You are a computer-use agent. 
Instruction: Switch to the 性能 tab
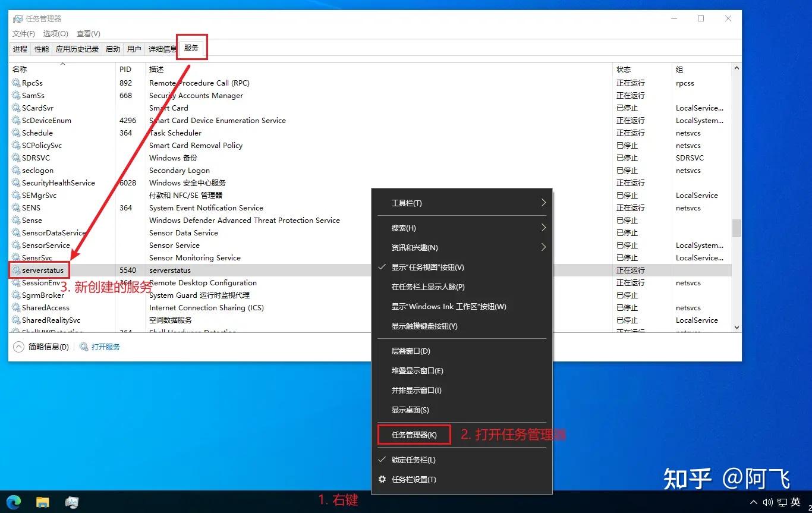coord(40,49)
